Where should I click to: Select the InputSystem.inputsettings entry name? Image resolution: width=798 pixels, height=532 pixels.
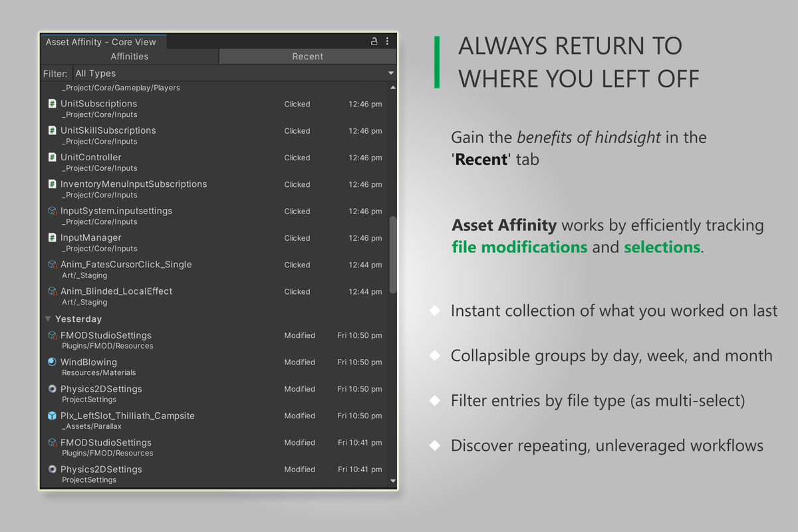(116, 211)
